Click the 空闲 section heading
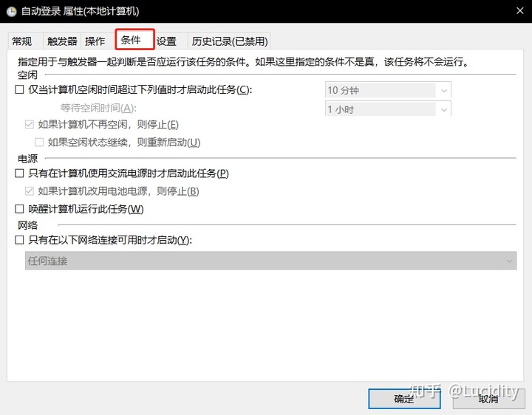Image resolution: width=532 pixels, height=415 pixels. 27,75
